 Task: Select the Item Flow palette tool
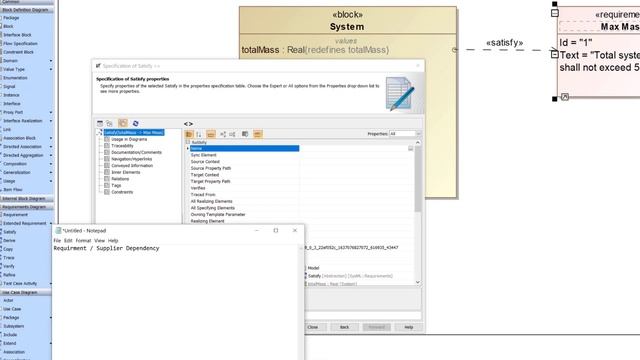click(13, 189)
